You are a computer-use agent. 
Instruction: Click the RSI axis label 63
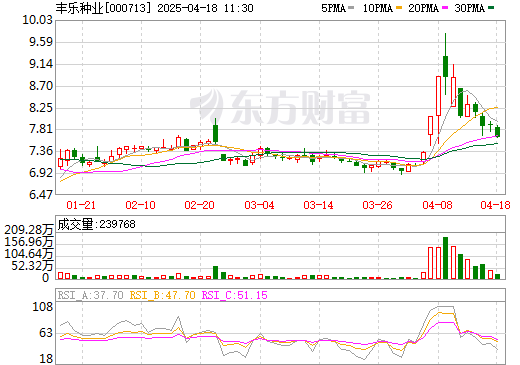tap(46, 333)
